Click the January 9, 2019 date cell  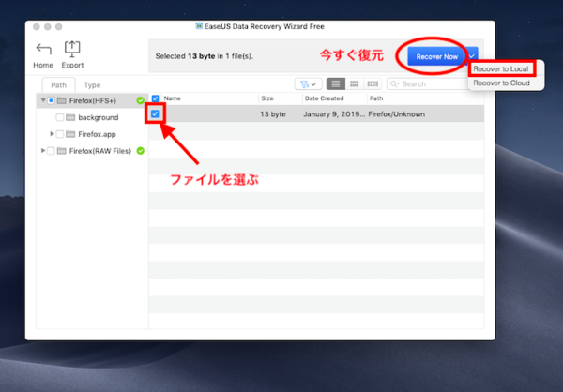click(334, 114)
